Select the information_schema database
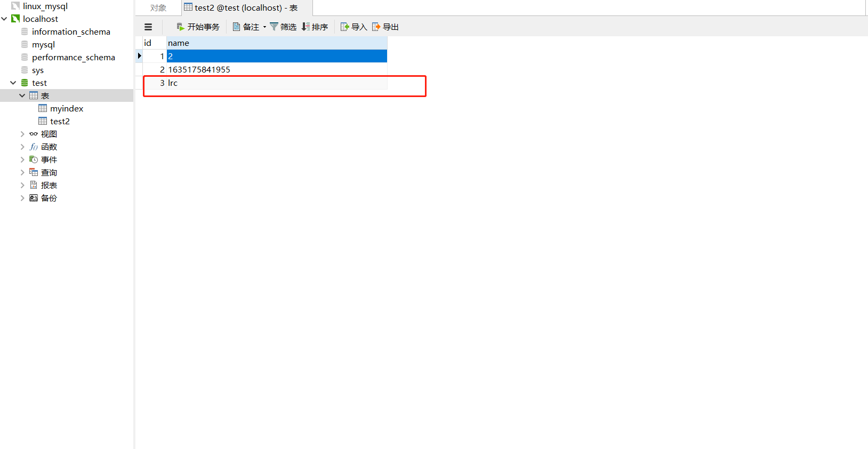The image size is (868, 449). (71, 31)
